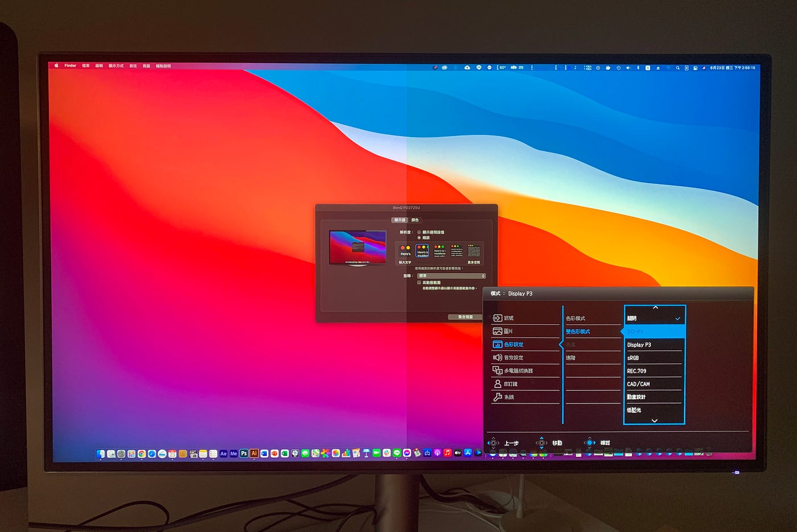Open the Music app in Dock
797x532 pixels.
tap(447, 453)
